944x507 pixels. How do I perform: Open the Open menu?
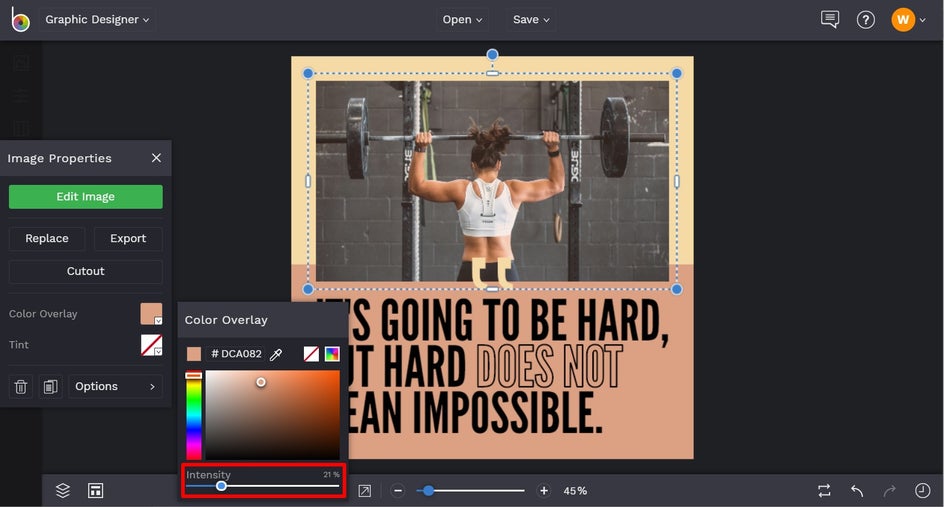(462, 19)
